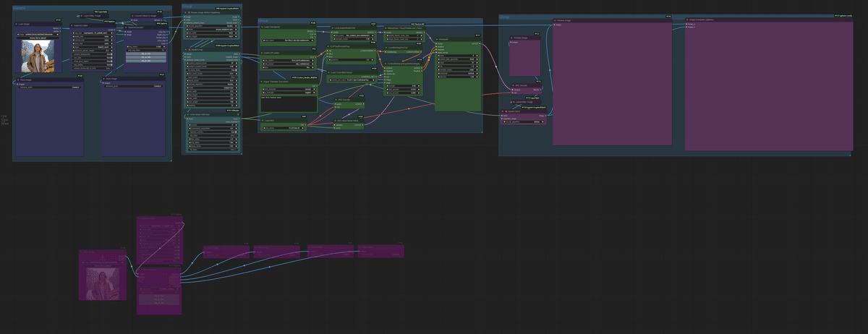
Task: Collapse the VAE Encode node via its title dot
Action: tap(336, 100)
